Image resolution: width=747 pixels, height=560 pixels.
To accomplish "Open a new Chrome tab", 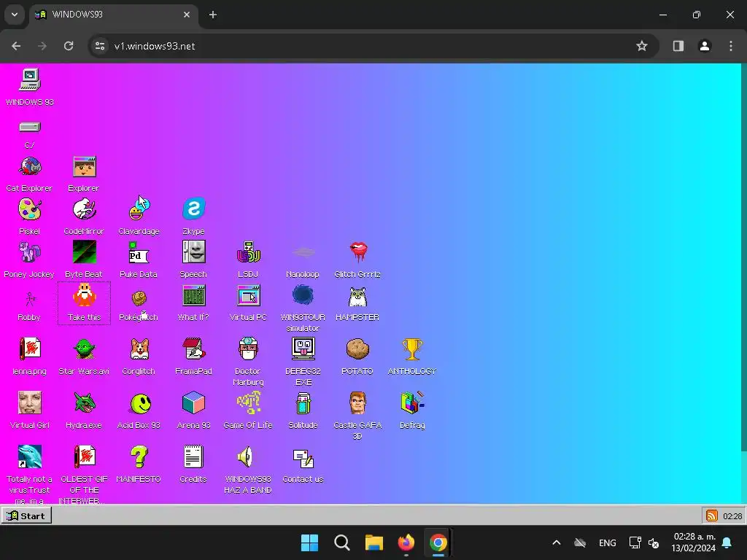I will tap(213, 15).
